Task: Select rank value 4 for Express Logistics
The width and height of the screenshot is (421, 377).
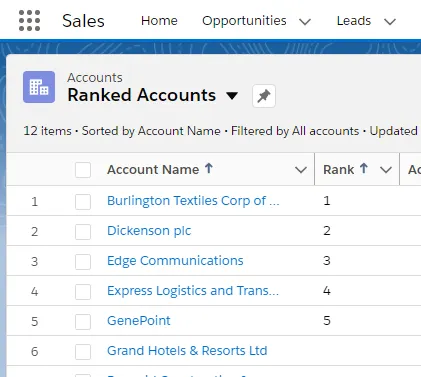Action: (x=327, y=291)
